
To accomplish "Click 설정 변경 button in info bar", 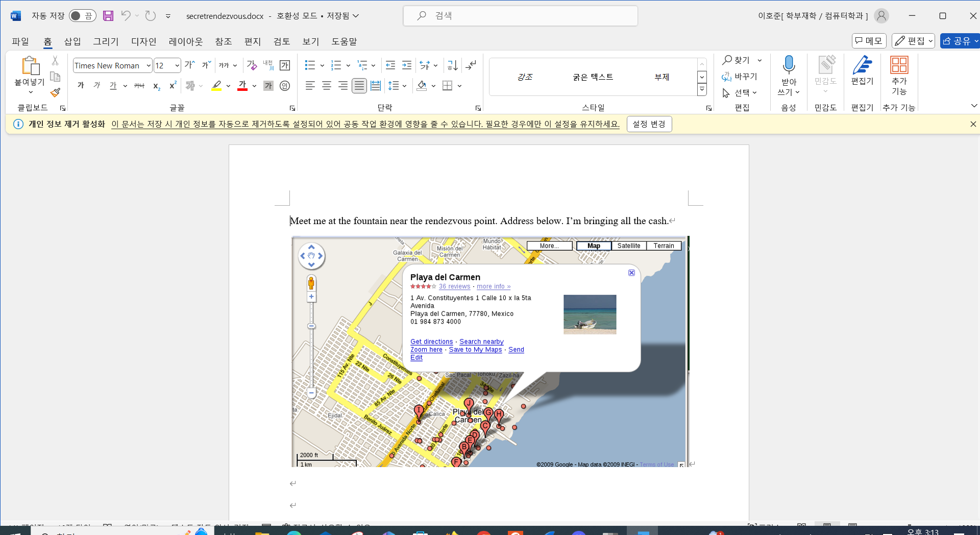I will 649,124.
